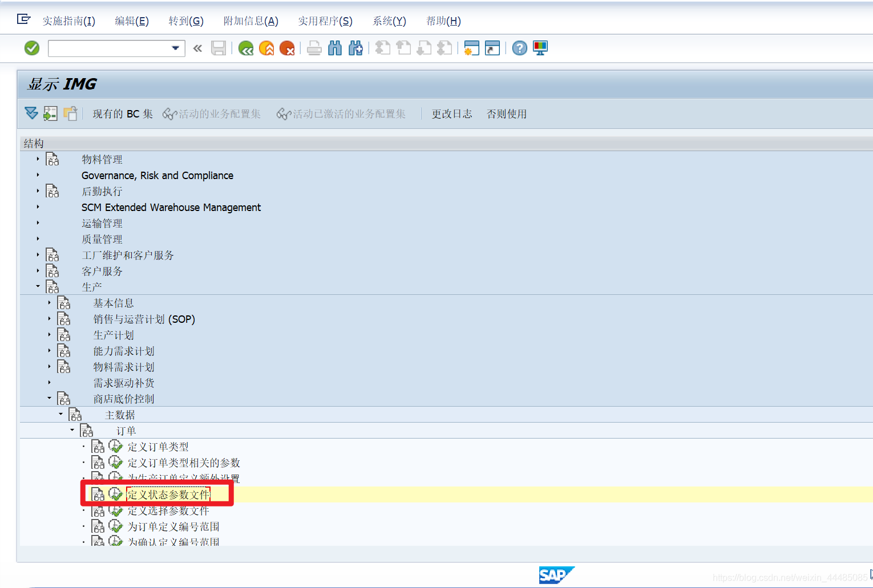The width and height of the screenshot is (873, 588).
Task: Click the Customize Local Layout monitor icon
Action: tap(540, 48)
